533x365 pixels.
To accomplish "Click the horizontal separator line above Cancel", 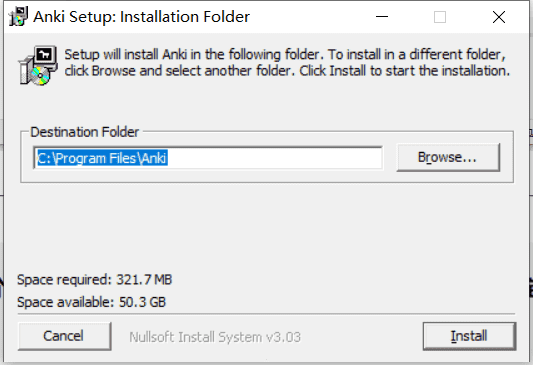I will (x=266, y=314).
